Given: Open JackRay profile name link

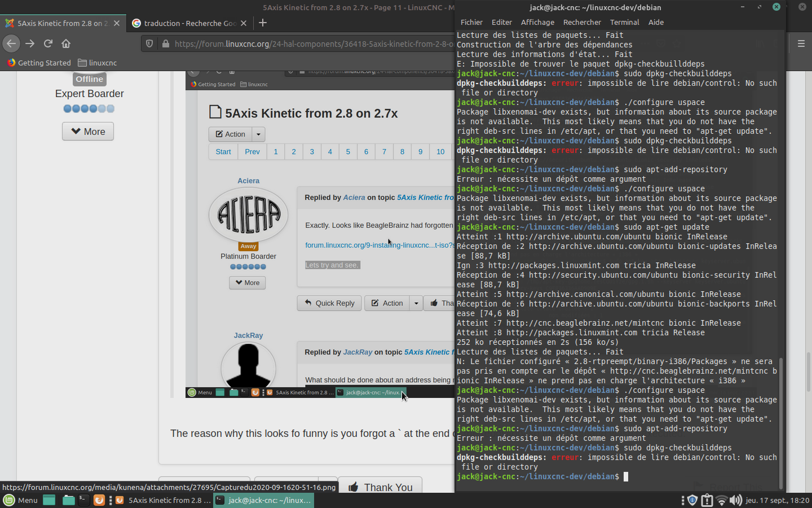Looking at the screenshot, I should tap(248, 335).
